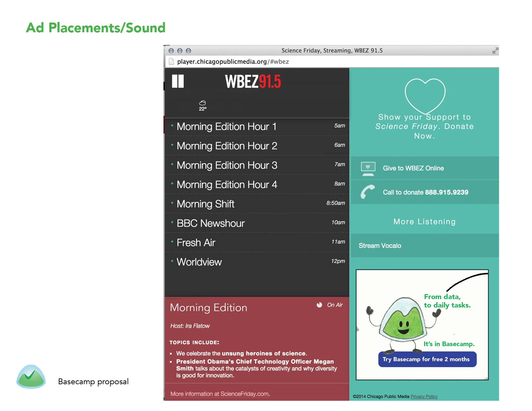This screenshot has height=411, width=532.
Task: Click the On Air indicator icon
Action: click(x=319, y=305)
